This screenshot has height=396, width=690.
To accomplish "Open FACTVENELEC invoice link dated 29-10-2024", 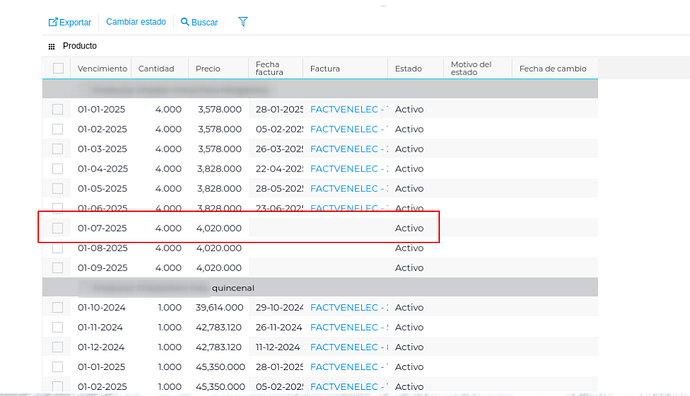I will (x=349, y=307).
